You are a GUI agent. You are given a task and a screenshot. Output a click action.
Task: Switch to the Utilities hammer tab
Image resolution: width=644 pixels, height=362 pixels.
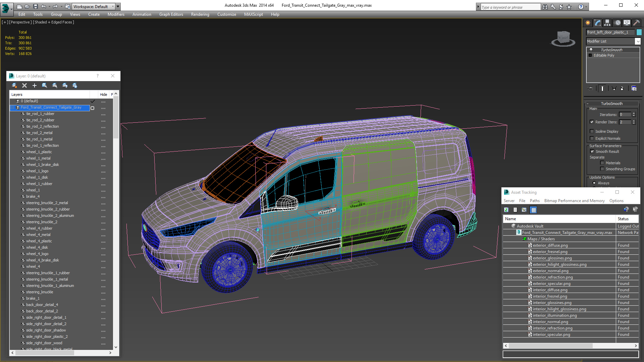[x=636, y=23]
